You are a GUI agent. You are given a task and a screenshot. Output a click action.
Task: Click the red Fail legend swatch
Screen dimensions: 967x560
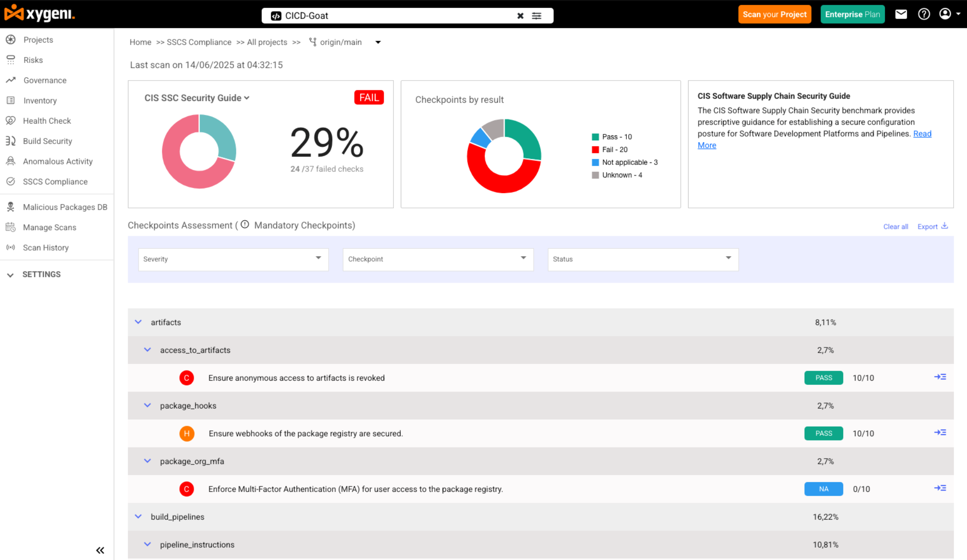tap(595, 150)
